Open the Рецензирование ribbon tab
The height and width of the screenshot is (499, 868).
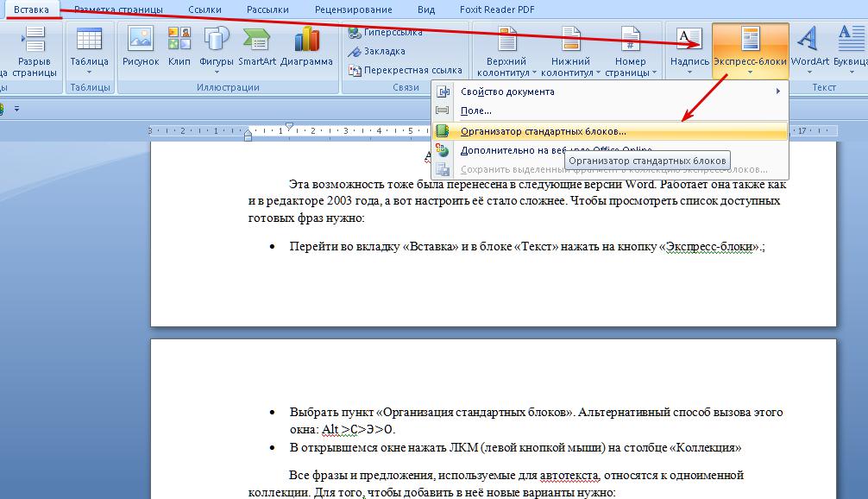(x=352, y=9)
